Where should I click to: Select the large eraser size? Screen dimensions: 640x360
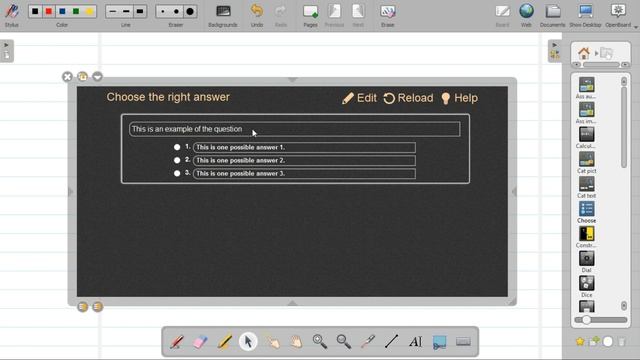point(190,11)
